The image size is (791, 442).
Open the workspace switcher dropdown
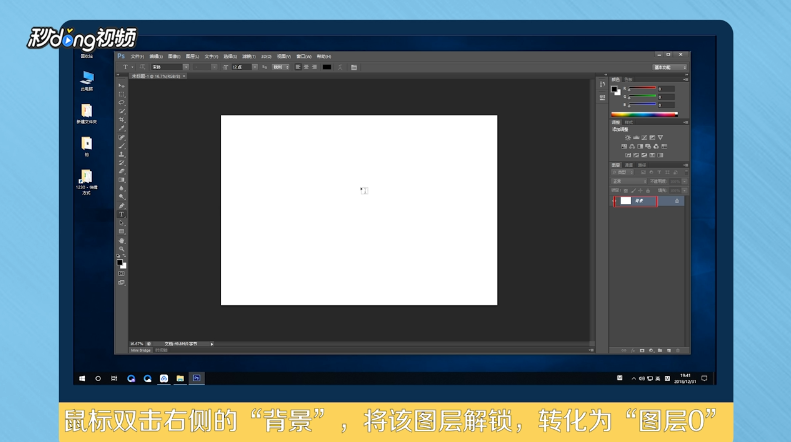point(670,68)
